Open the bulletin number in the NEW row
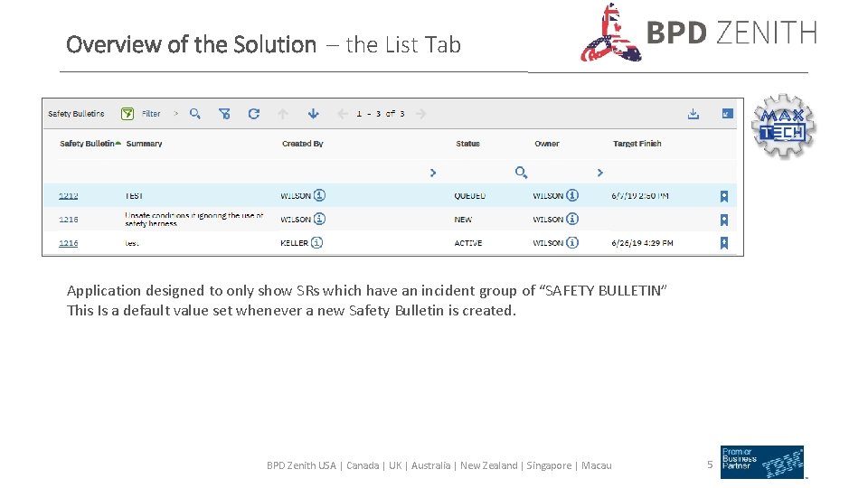 pyautogui.click(x=68, y=220)
